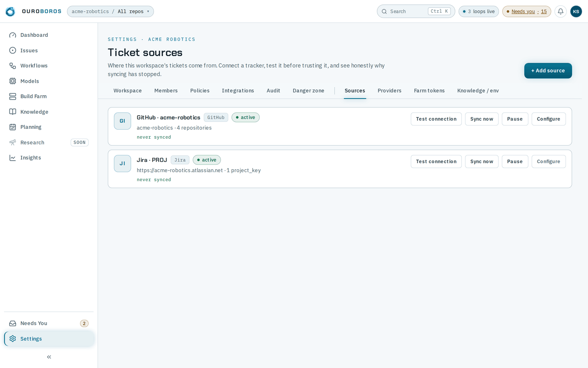Image resolution: width=588 pixels, height=368 pixels.
Task: Open the Build Farm server icon
Action: [x=13, y=96]
